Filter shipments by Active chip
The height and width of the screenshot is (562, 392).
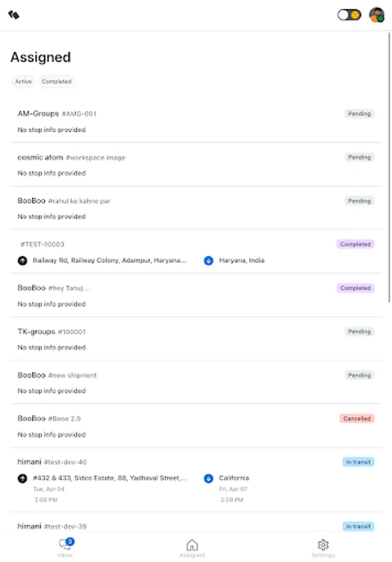pos(23,81)
